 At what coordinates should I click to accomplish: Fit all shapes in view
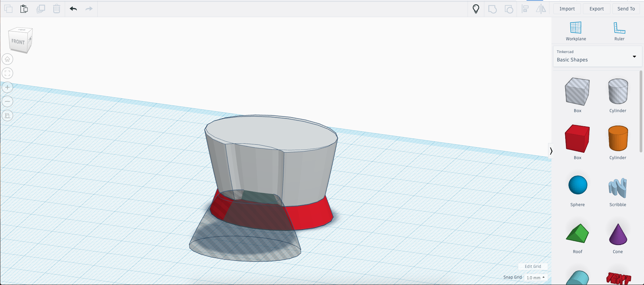point(7,73)
